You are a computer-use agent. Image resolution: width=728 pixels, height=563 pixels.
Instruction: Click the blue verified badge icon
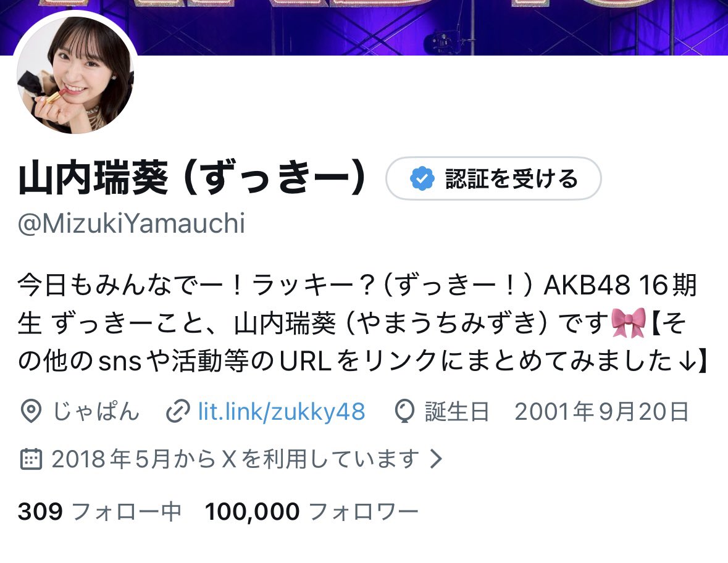point(422,178)
